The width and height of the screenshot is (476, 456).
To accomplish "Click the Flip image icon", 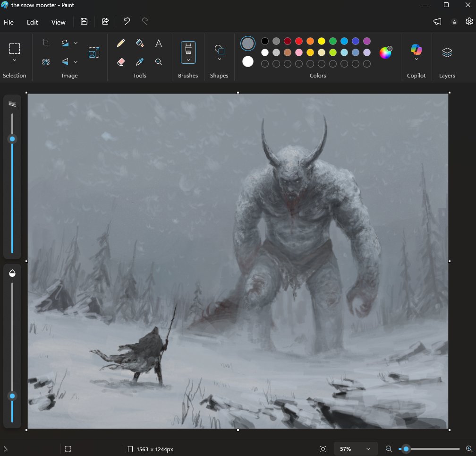I will coord(65,62).
